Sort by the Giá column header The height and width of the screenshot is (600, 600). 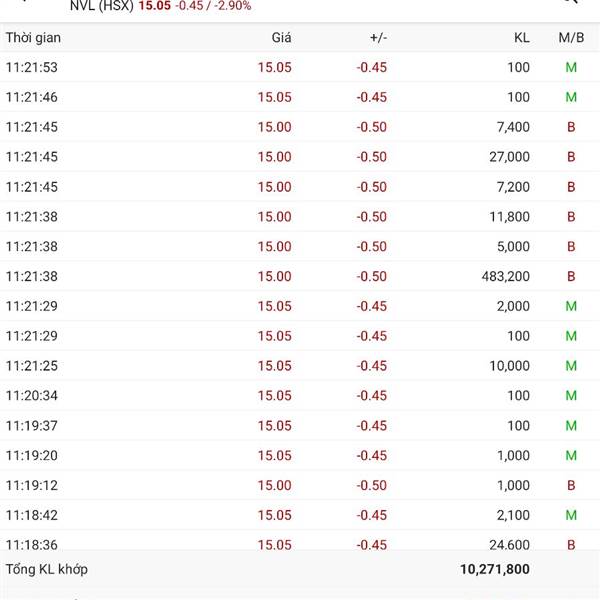(x=281, y=37)
